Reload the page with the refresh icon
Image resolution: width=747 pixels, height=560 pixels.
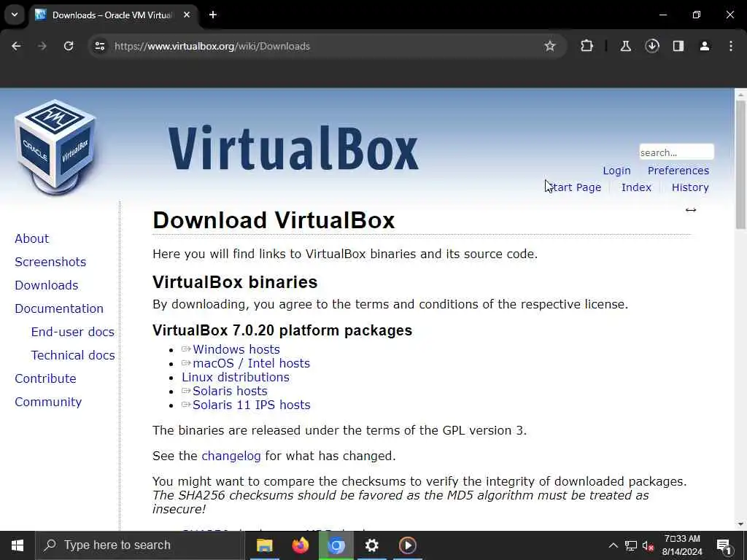(69, 46)
